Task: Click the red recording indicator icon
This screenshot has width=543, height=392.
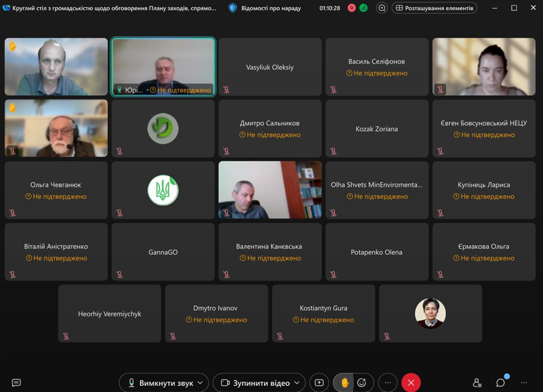Action: [x=351, y=8]
